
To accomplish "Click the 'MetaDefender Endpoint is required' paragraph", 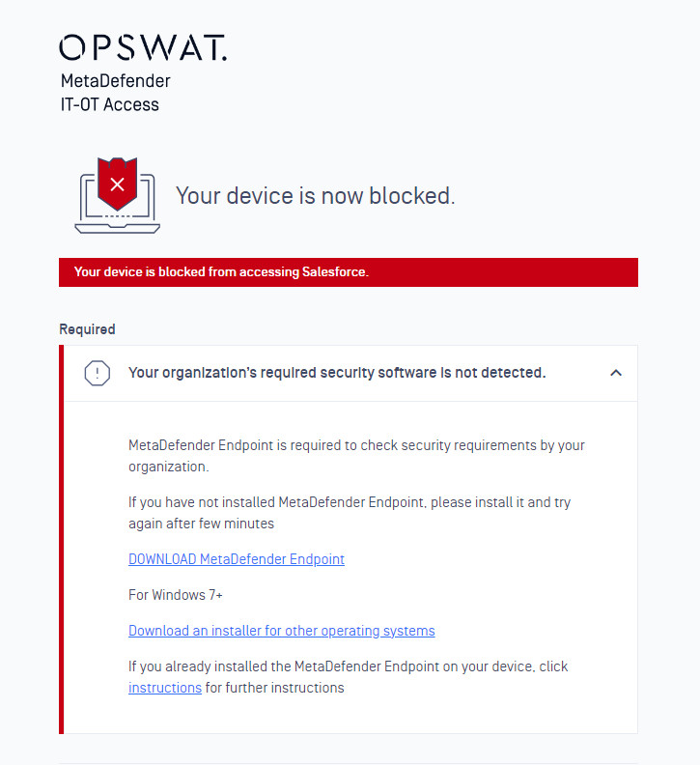I will click(356, 456).
